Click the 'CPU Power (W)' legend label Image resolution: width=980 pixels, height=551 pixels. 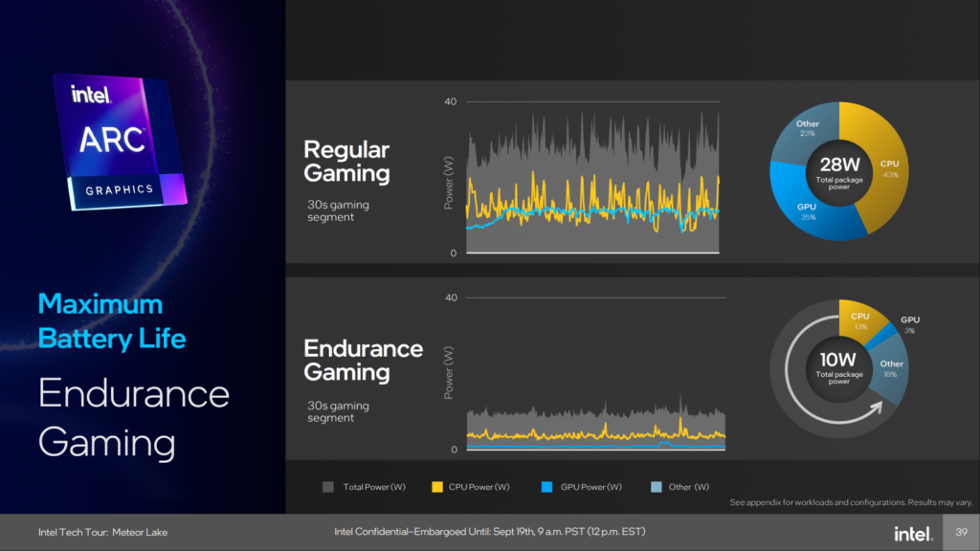(479, 487)
